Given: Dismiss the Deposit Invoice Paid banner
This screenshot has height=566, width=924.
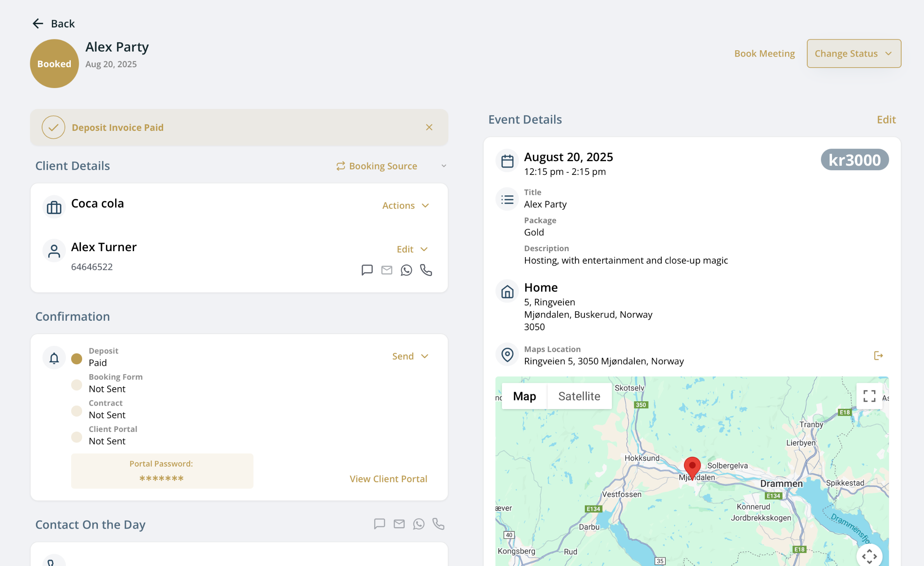Looking at the screenshot, I should coord(429,127).
